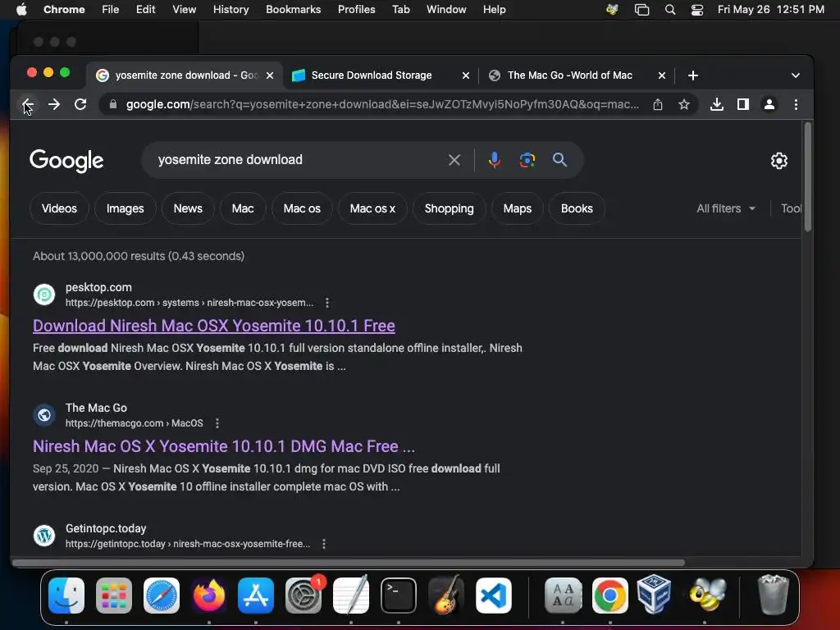Viewport: 840px width, 630px height.
Task: Open macOS Control Center icon
Action: [697, 10]
